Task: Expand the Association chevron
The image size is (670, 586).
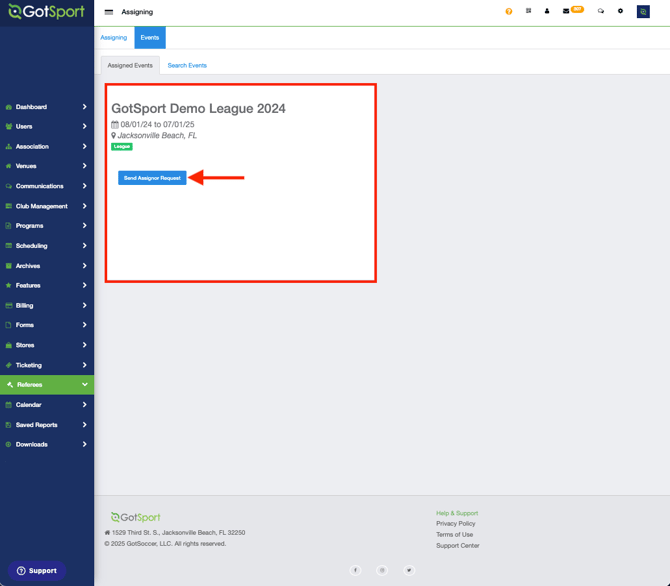Action: 85,147
